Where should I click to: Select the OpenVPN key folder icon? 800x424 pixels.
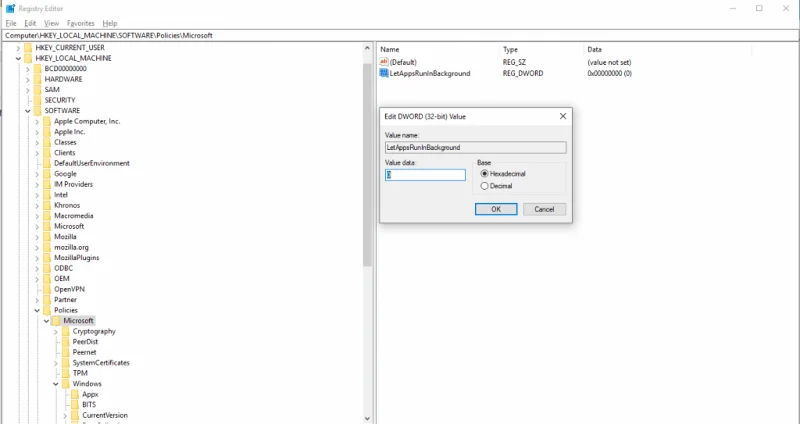tap(46, 288)
